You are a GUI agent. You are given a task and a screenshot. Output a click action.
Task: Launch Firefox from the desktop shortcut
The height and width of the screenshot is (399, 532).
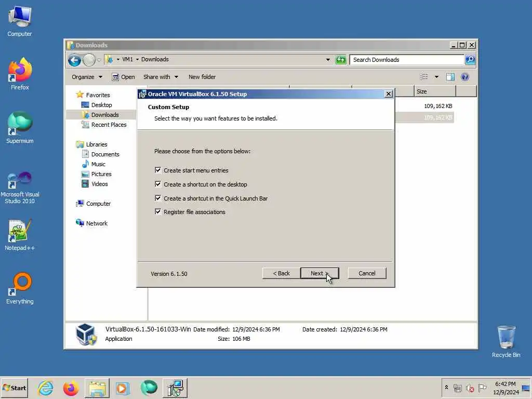pos(20,74)
